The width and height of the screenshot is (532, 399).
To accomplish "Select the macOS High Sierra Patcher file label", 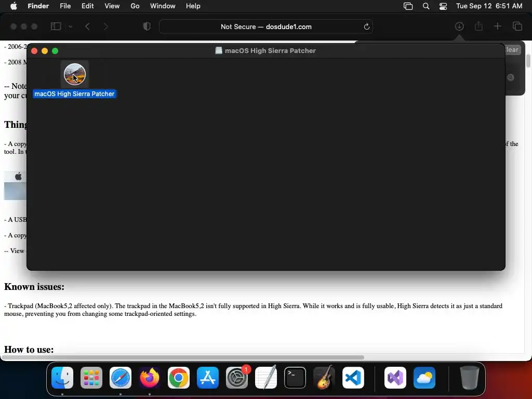I will (74, 94).
